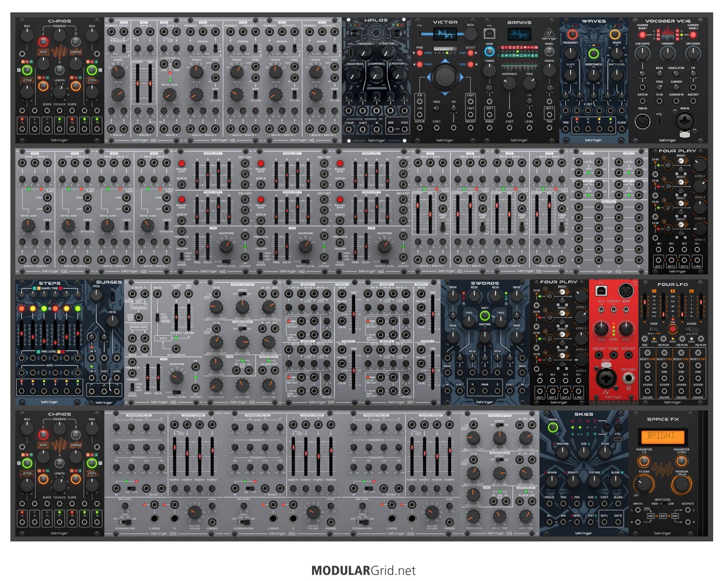Click the Behringer triangle logo on Brains
Viewport: 728px width, 581px height.
click(x=548, y=34)
